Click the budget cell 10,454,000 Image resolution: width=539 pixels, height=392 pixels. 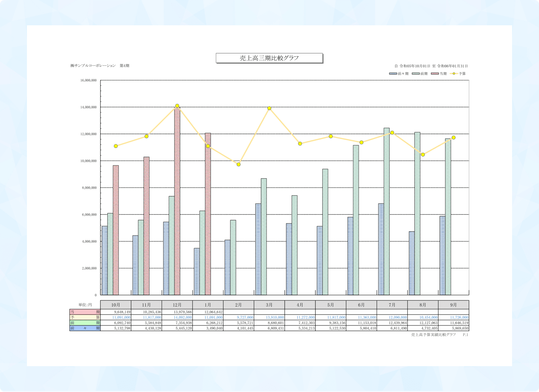(423, 317)
